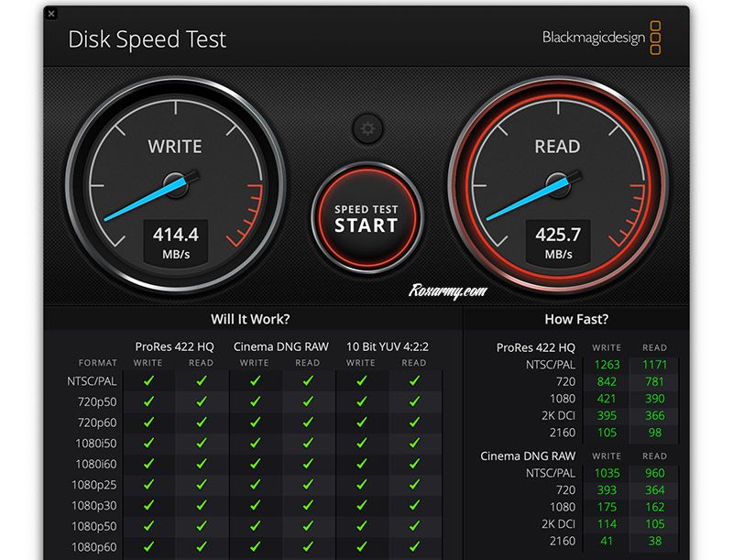
Task: Click the Blackmagicdesign orange squares logo
Action: 655,38
